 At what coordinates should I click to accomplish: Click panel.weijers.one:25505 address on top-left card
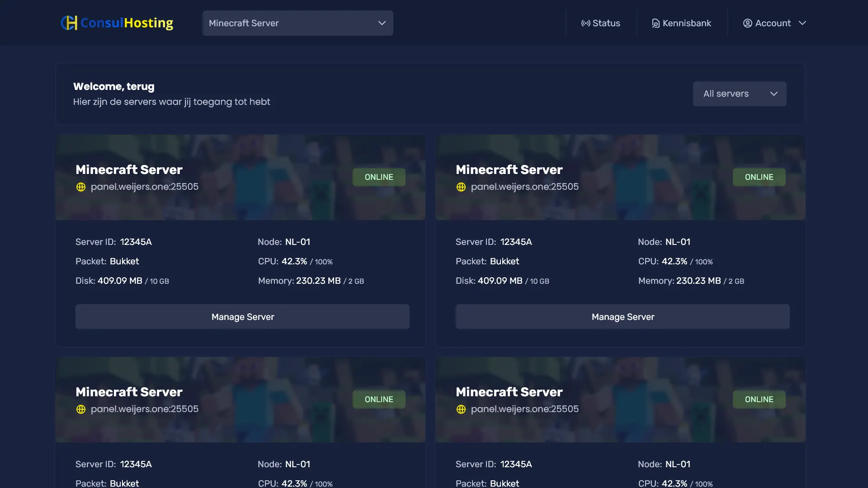tap(144, 187)
